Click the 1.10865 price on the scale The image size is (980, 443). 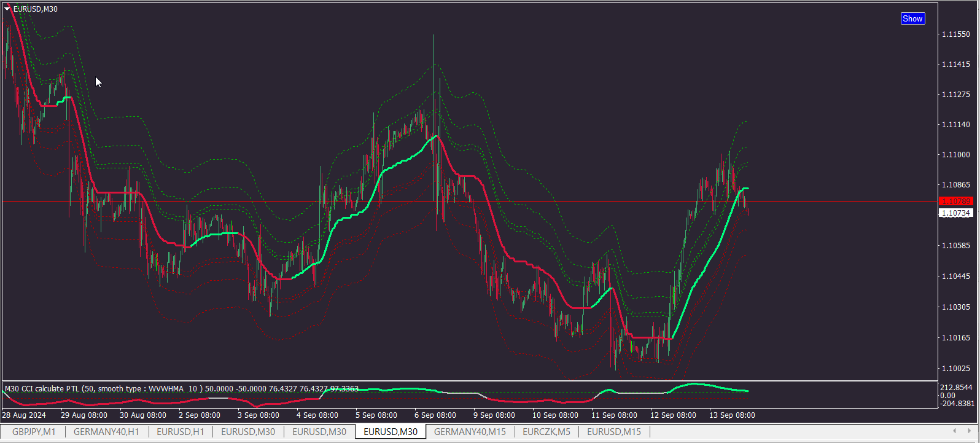tap(956, 185)
